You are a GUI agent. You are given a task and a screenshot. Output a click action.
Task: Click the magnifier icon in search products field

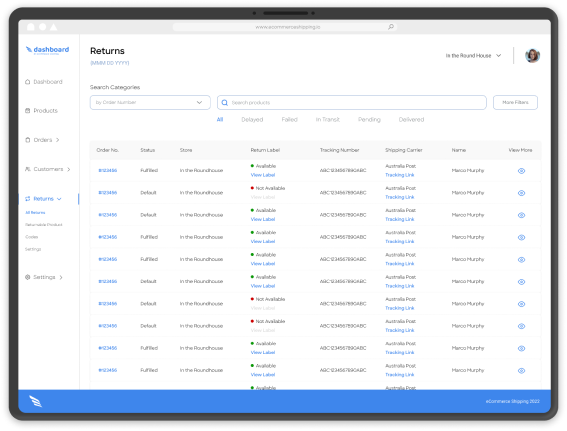pos(225,103)
